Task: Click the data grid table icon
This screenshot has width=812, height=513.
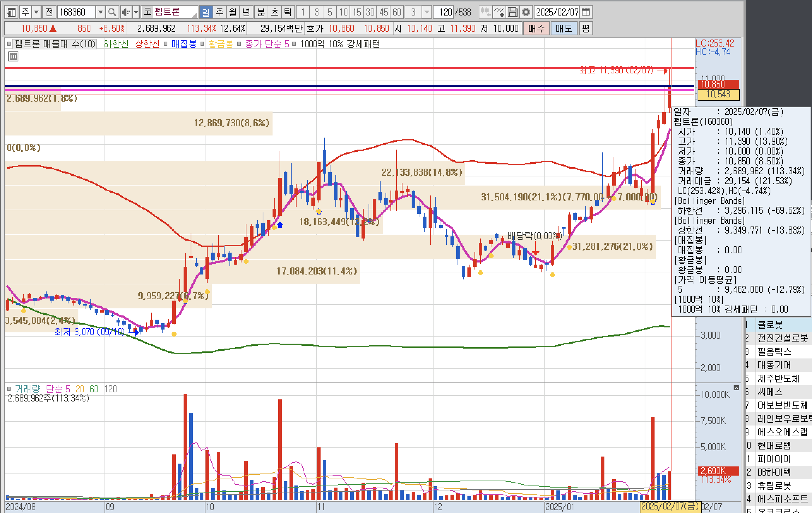Action: [x=13, y=56]
